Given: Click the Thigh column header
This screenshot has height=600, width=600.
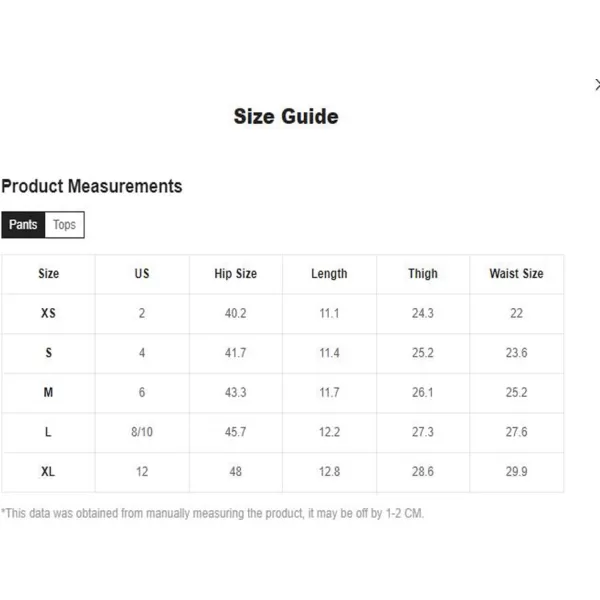Looking at the screenshot, I should click(x=423, y=273).
